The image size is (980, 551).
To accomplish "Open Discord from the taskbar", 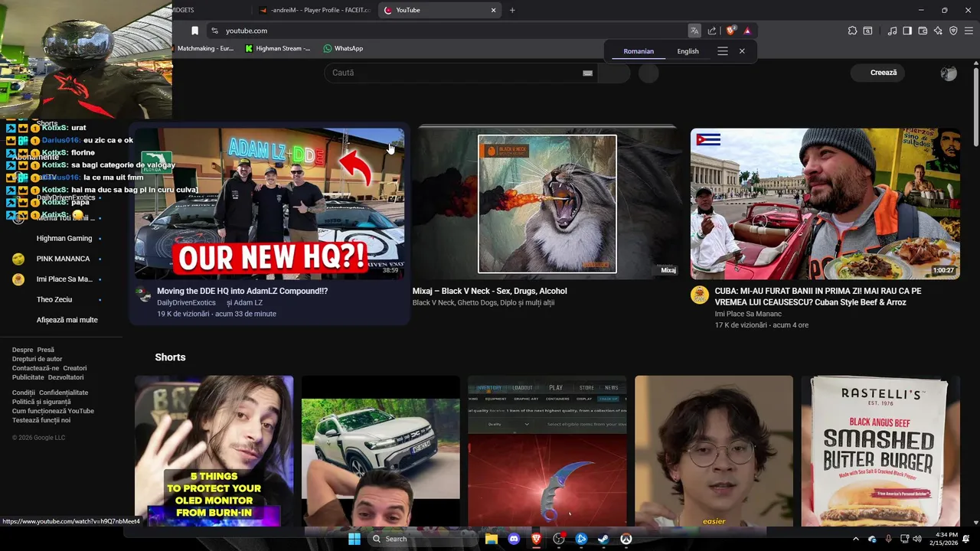I will pyautogui.click(x=514, y=539).
